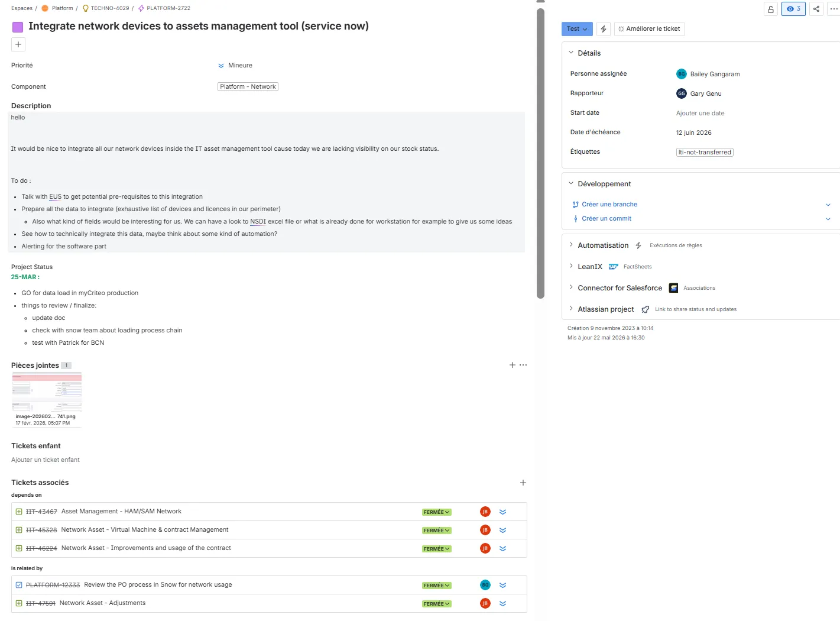
Task: Open linked ticket IIT-47591
Action: [41, 604]
